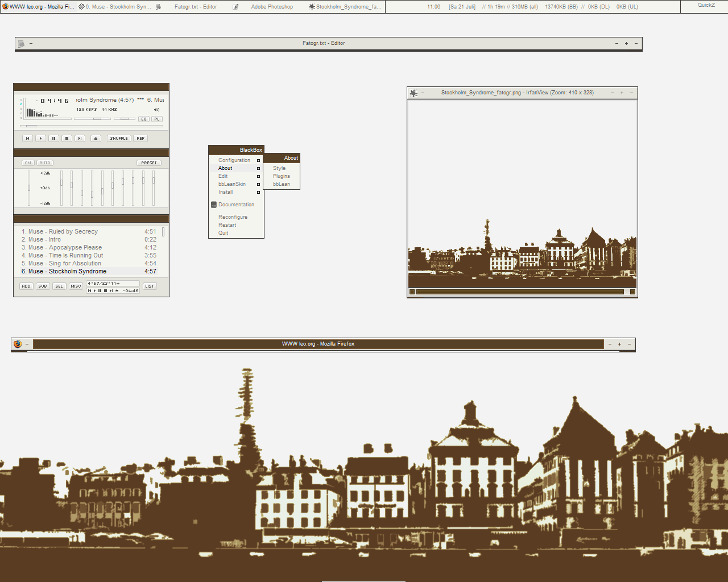Switch to Firefox leo.org taskbar entry
Viewport: 728px width, 582px height.
[39, 7]
